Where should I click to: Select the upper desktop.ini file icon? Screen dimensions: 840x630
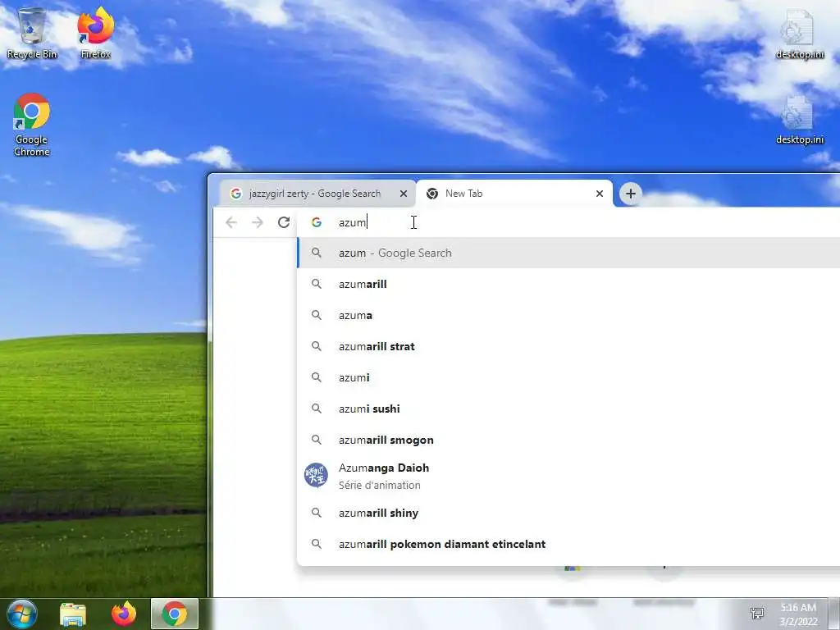tap(799, 34)
